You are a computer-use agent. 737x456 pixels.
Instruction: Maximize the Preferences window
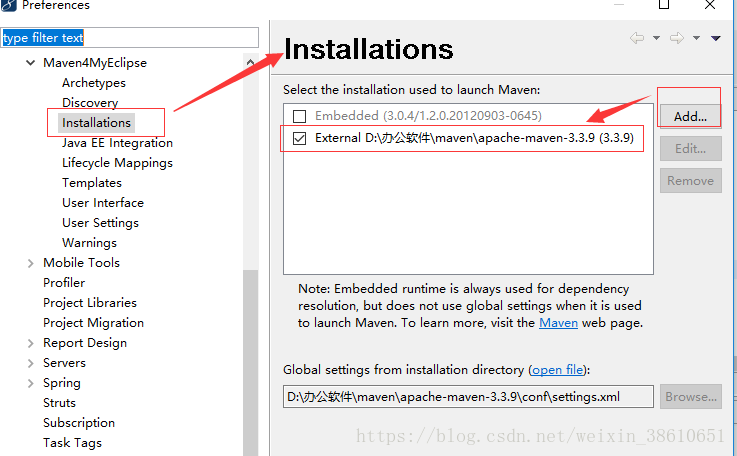coord(664,5)
